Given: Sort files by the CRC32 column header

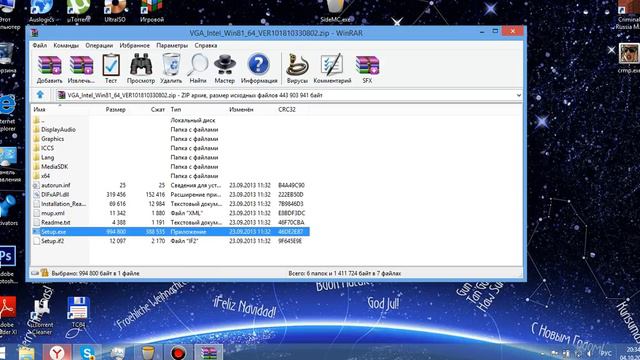Looking at the screenshot, I should (287, 109).
